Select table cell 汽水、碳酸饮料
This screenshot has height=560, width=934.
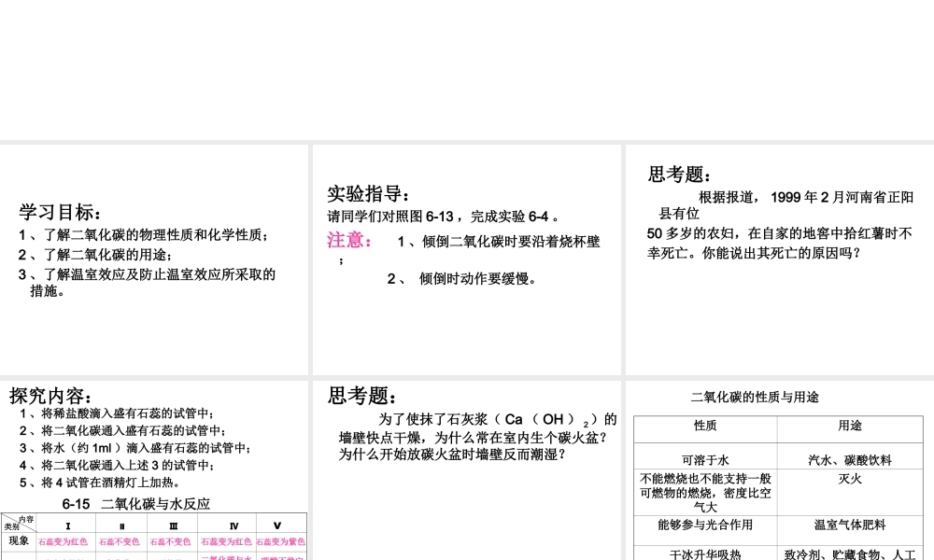click(x=850, y=460)
